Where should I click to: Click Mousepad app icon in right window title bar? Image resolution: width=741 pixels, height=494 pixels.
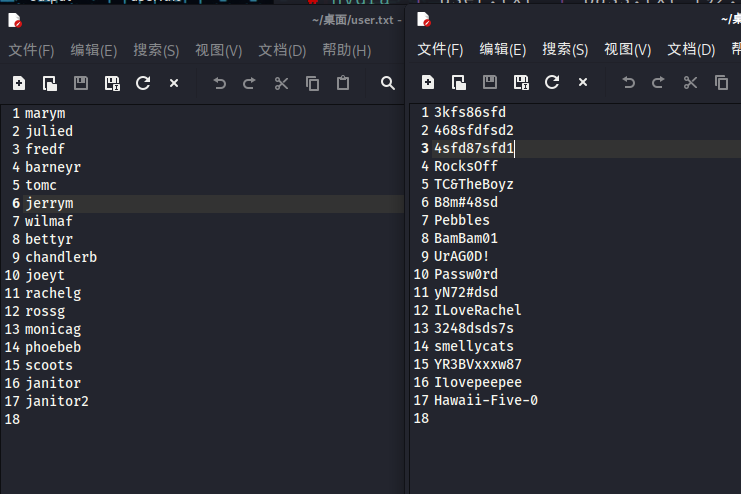click(x=423, y=19)
